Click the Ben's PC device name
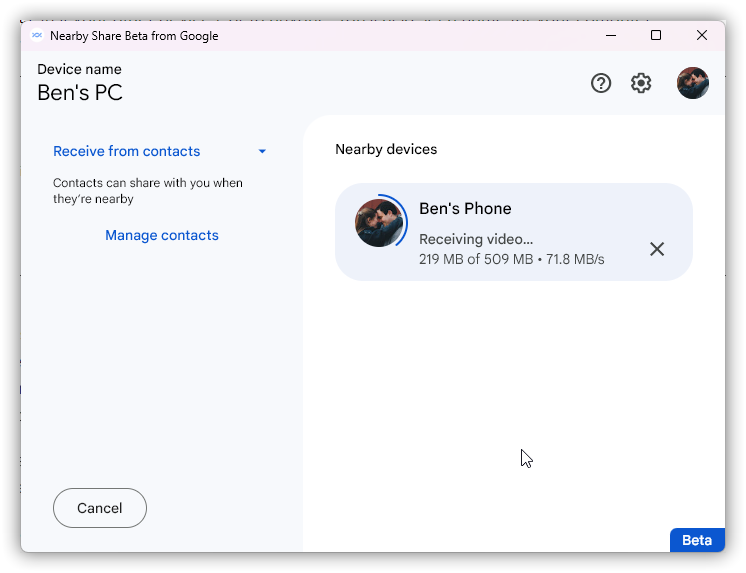Screen dimensions: 746x573 pos(80,93)
